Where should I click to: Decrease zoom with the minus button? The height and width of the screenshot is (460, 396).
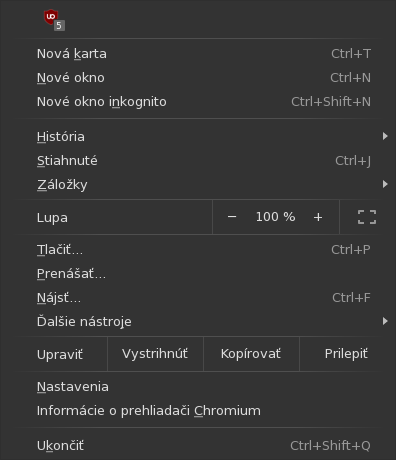[232, 217]
